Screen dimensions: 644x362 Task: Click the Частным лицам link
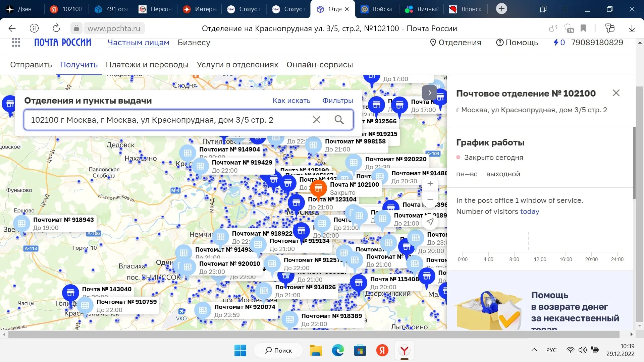[138, 43]
